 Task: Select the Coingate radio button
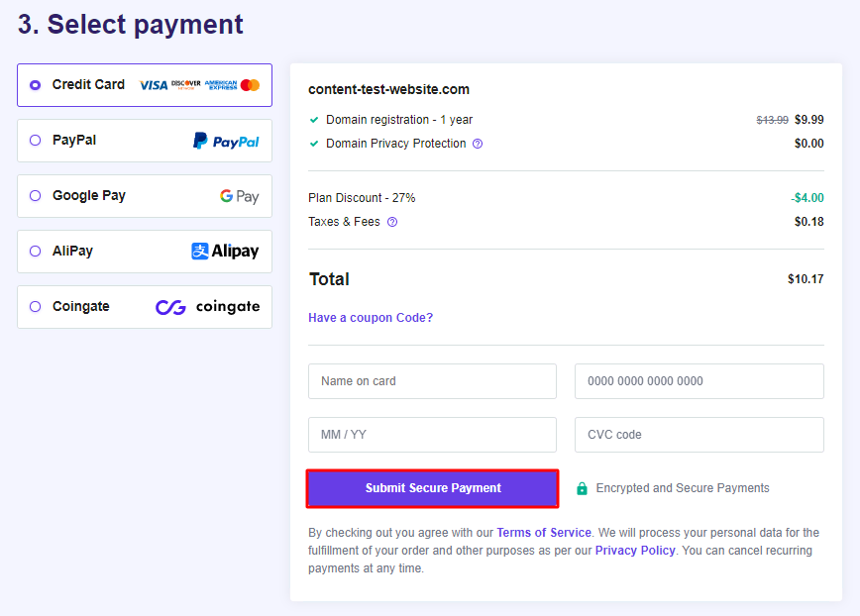36,307
